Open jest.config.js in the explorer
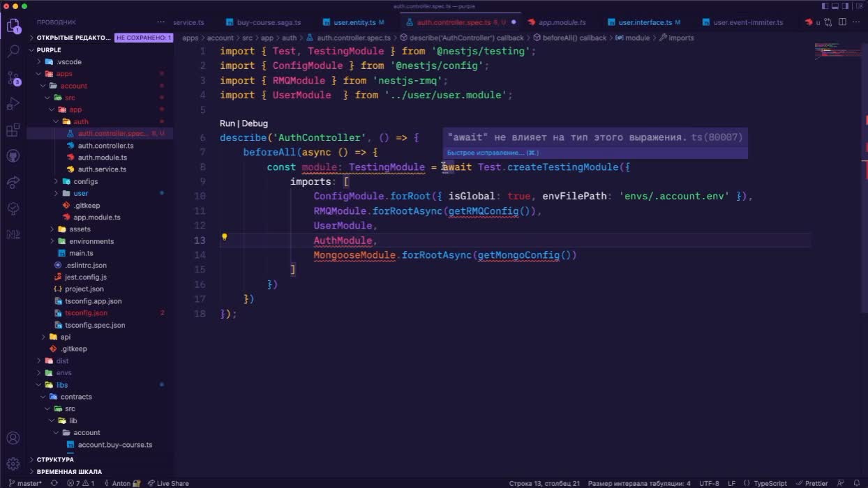 point(85,277)
